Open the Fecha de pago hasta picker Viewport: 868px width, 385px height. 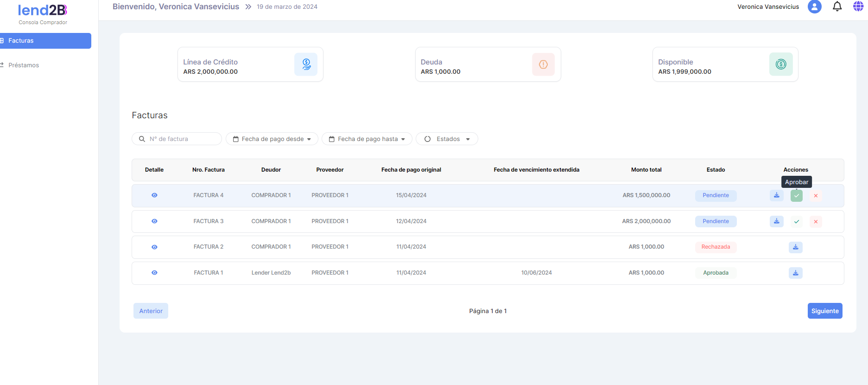(x=367, y=139)
